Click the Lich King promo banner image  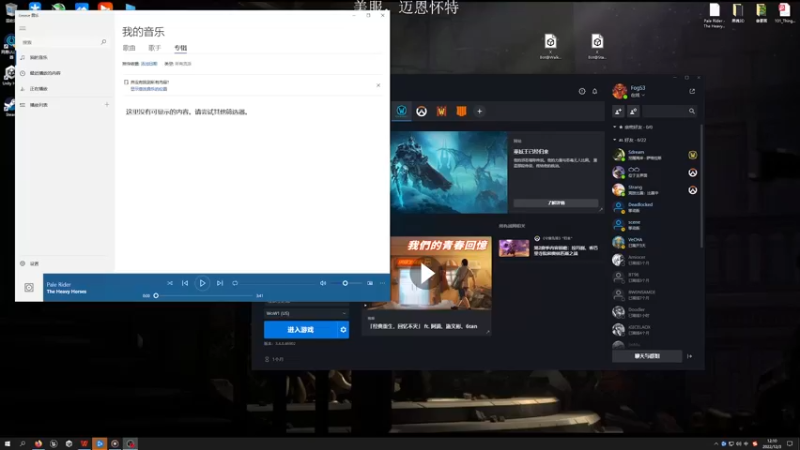point(449,172)
